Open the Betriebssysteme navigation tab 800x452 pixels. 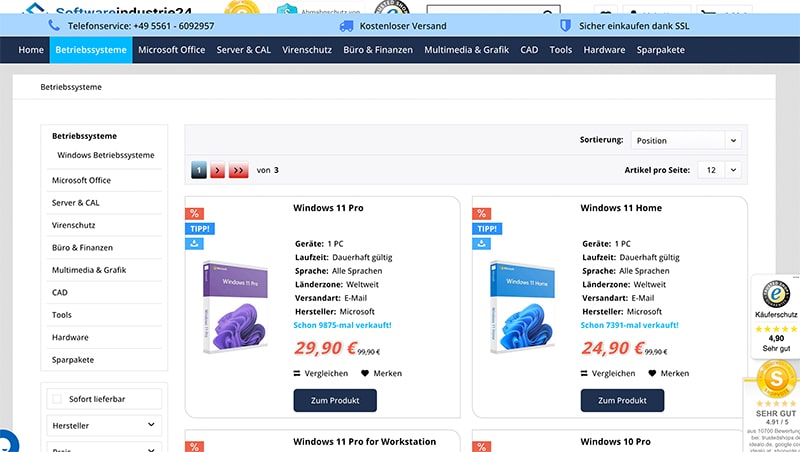91,50
